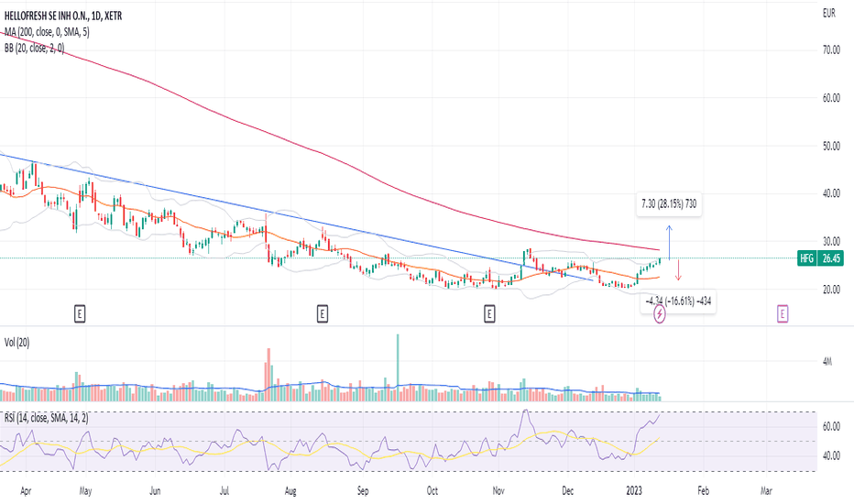Click the HFG price label tag
Image resolution: width=854 pixels, height=504 pixels.
pyautogui.click(x=806, y=258)
